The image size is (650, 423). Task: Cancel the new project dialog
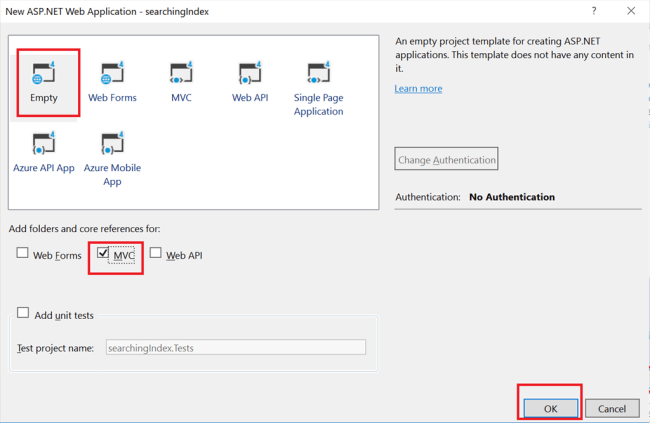point(612,409)
